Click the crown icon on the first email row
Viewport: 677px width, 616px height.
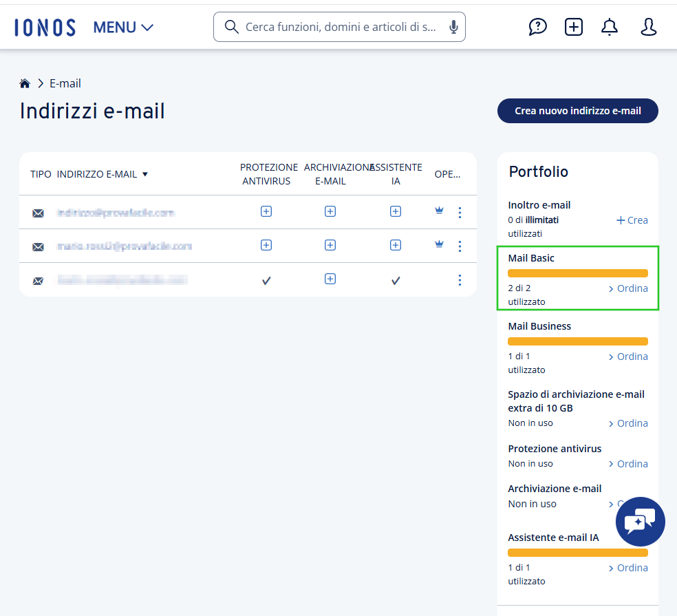(x=439, y=211)
